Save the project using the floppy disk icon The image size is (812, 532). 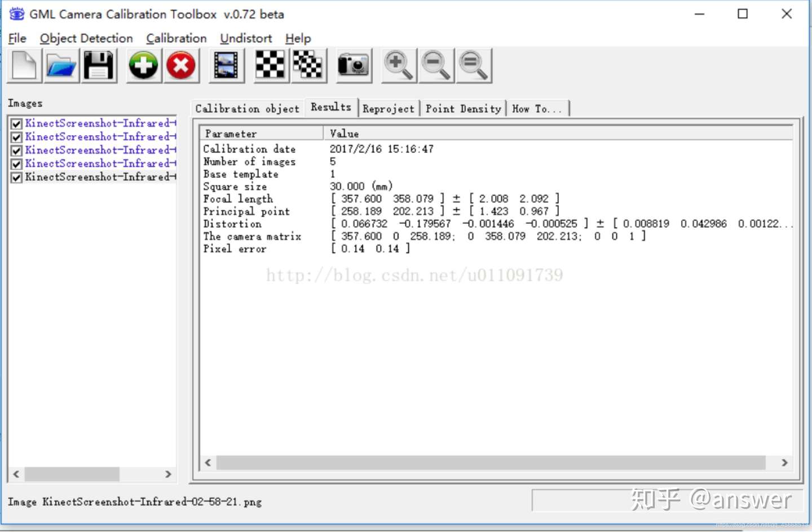(99, 65)
